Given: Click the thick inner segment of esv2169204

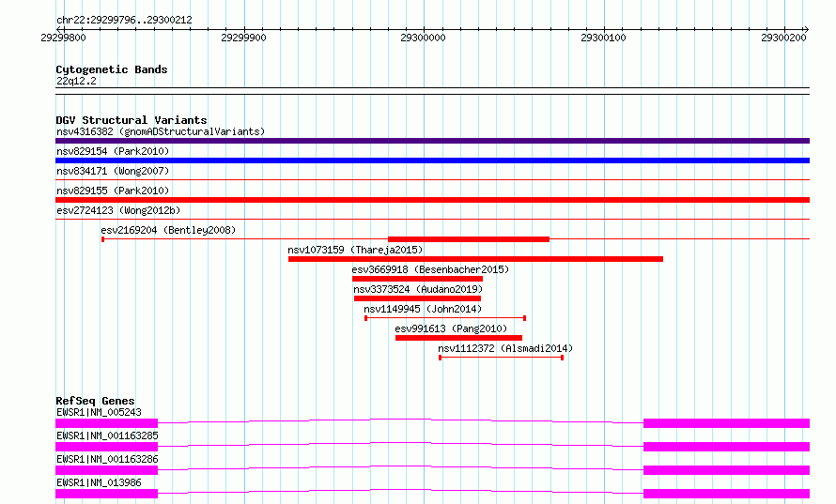Looking at the screenshot, I should coord(469,239).
